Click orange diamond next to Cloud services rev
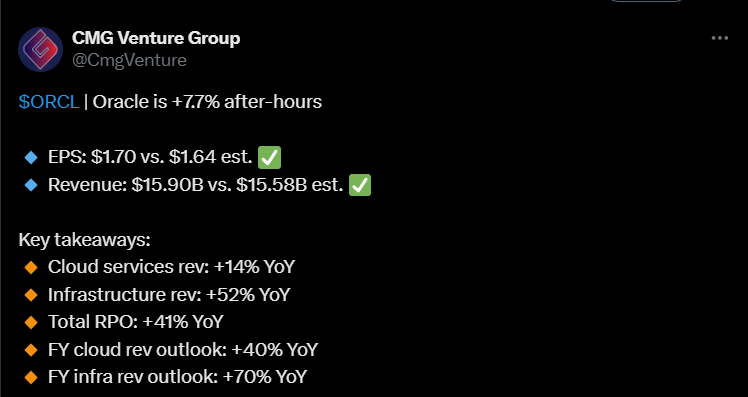Viewport: 748px width, 397px height. click(x=31, y=267)
